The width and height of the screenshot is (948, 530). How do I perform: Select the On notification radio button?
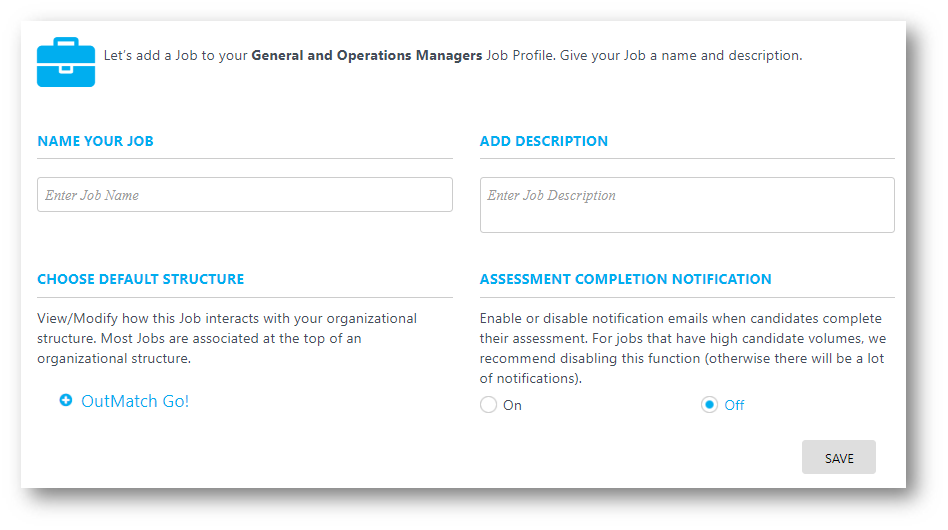pos(489,404)
